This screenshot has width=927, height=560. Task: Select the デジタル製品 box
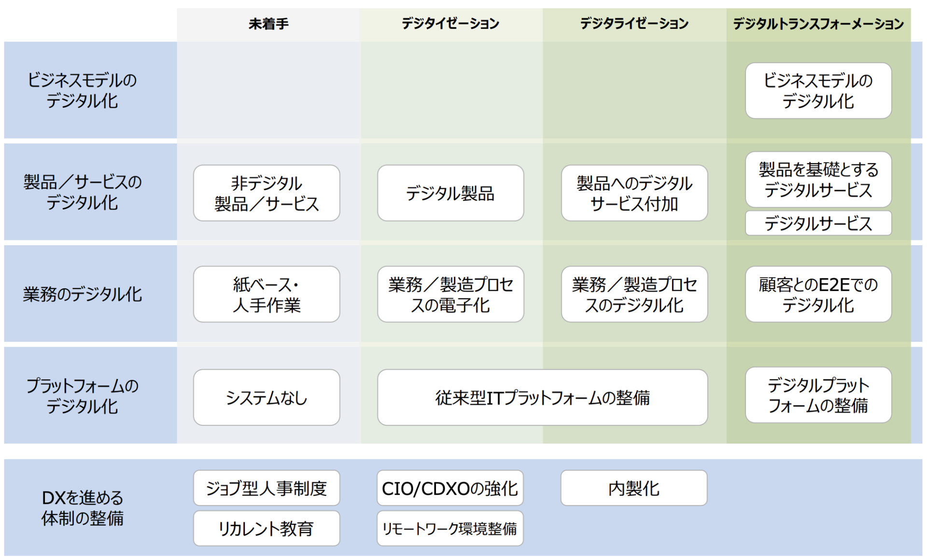[450, 192]
